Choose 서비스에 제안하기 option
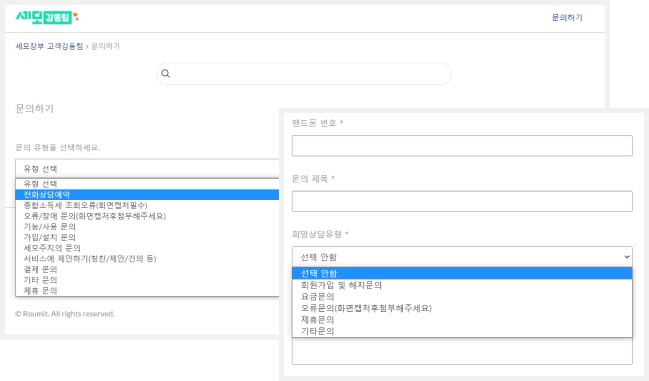649x381 pixels. click(x=147, y=259)
